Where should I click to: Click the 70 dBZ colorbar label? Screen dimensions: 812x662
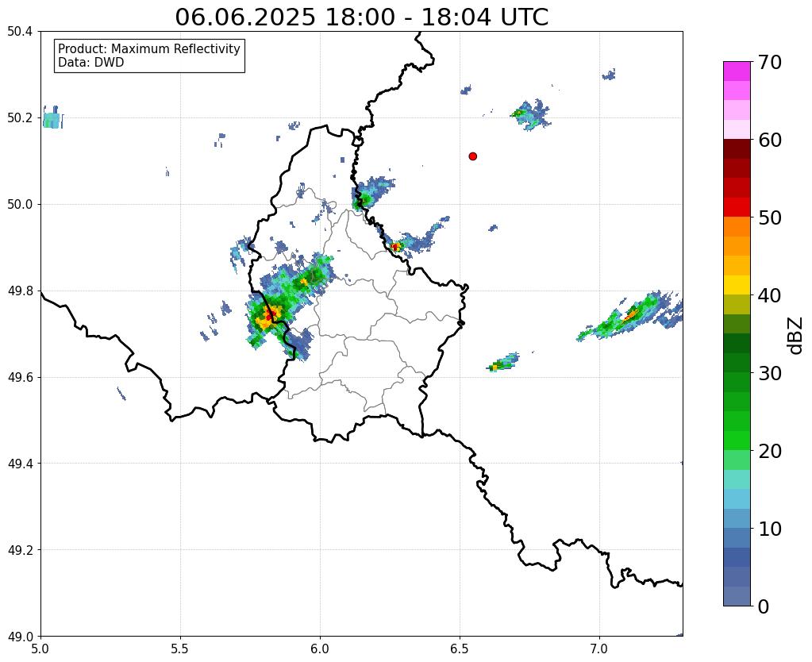[x=770, y=62]
